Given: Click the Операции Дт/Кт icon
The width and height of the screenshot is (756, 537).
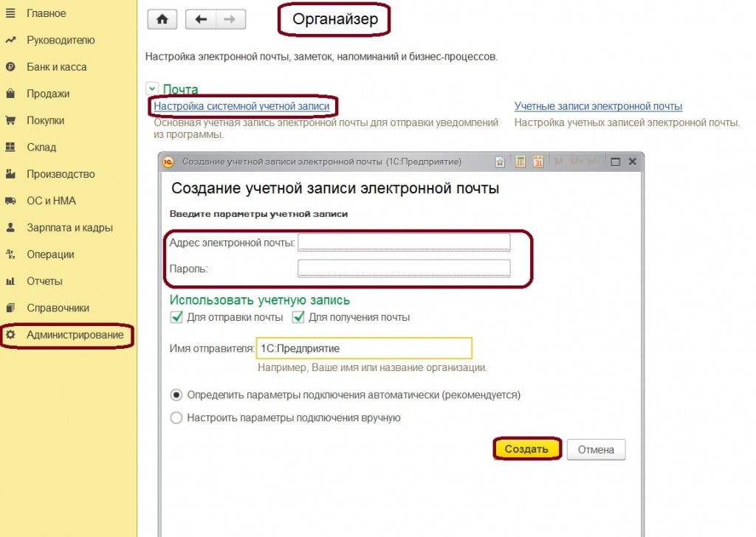Looking at the screenshot, I should (10, 254).
